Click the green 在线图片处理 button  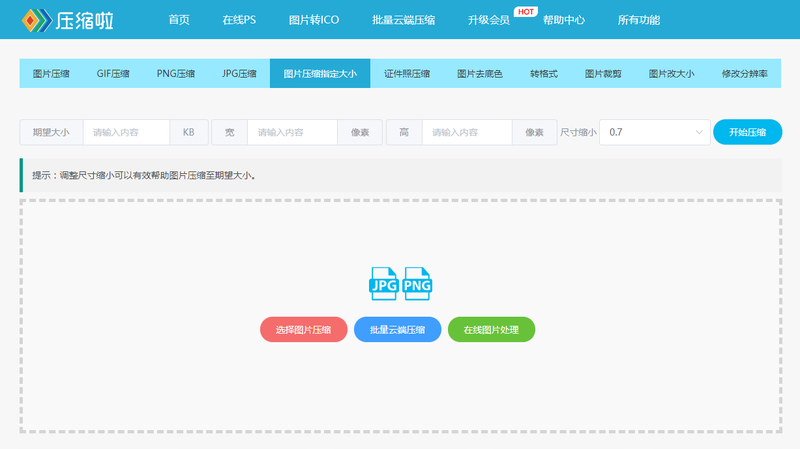pos(491,330)
